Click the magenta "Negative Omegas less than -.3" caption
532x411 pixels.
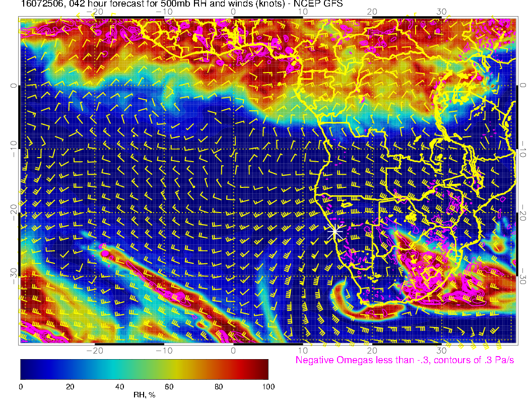405,360
